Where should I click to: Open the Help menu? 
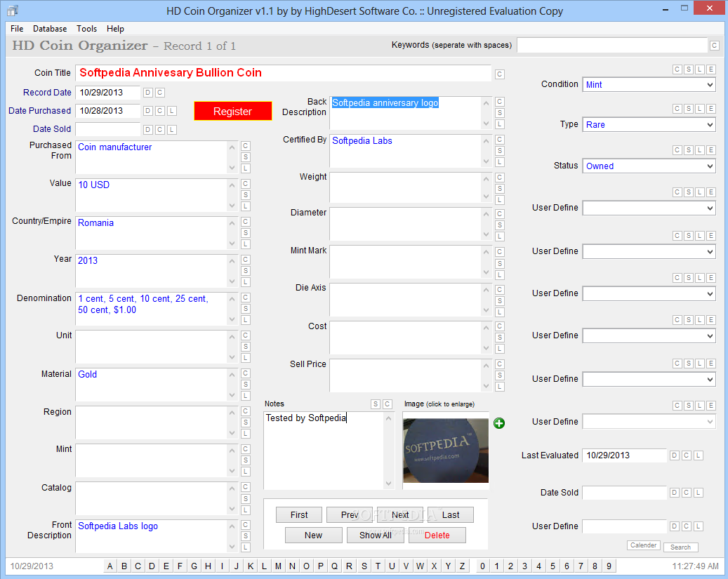click(x=115, y=29)
